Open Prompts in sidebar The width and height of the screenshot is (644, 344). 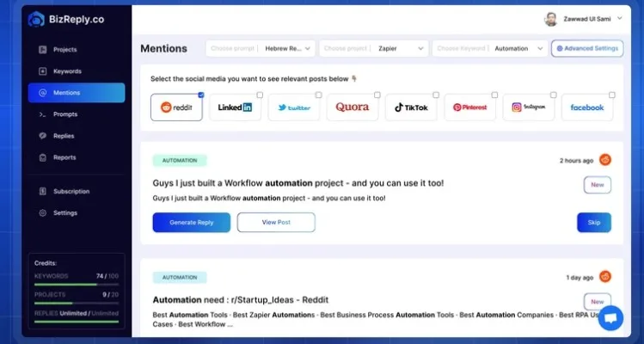(77, 114)
